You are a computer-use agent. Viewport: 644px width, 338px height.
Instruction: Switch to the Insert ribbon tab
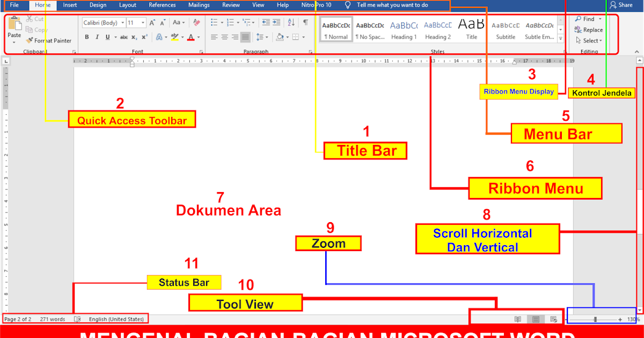pyautogui.click(x=70, y=5)
